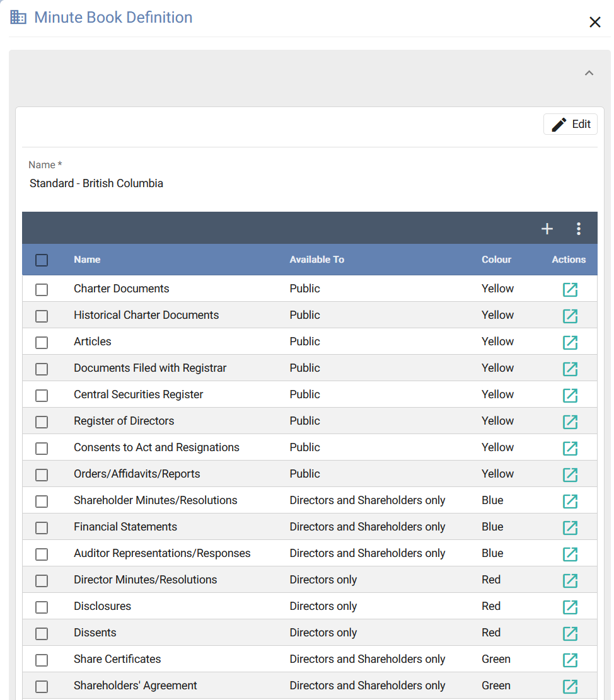Click the Edit button
Image resolution: width=614 pixels, height=700 pixels.
coord(571,124)
